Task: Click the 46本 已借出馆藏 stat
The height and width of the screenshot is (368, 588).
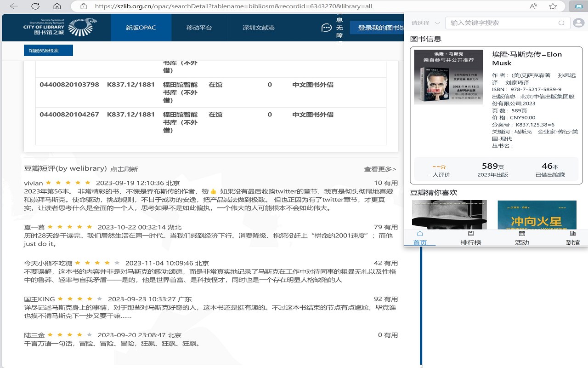Action: pyautogui.click(x=550, y=170)
